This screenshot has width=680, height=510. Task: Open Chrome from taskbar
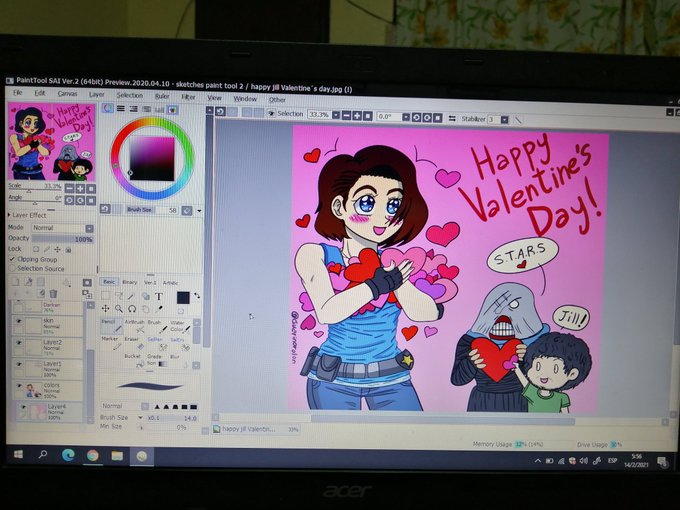[92, 455]
